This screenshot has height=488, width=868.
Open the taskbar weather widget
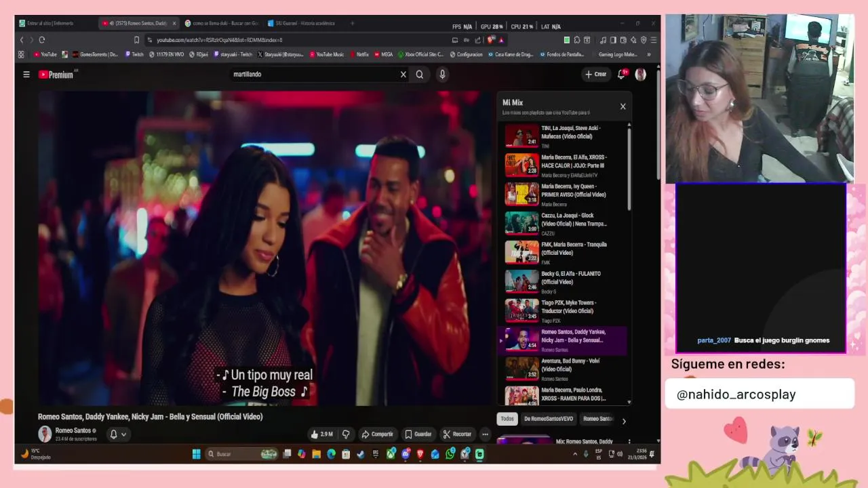pos(35,454)
